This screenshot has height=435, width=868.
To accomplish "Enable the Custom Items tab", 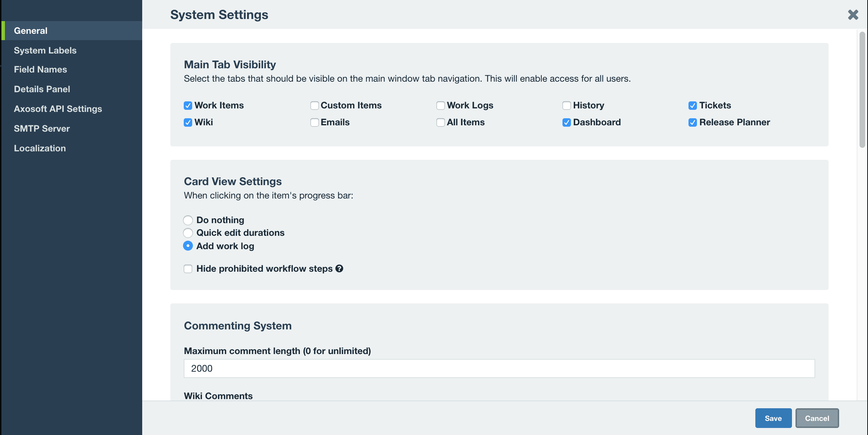I will pyautogui.click(x=314, y=105).
